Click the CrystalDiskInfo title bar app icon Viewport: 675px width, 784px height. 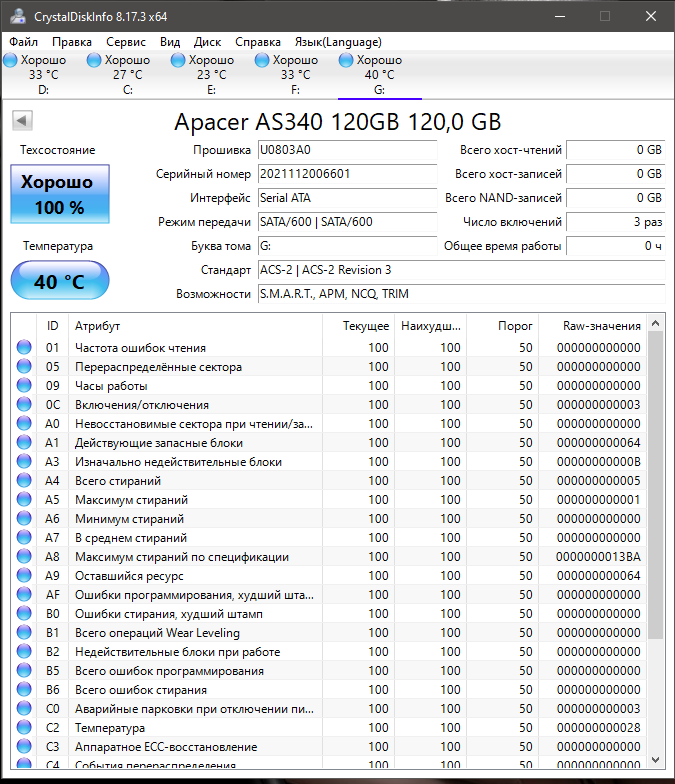pos(18,16)
